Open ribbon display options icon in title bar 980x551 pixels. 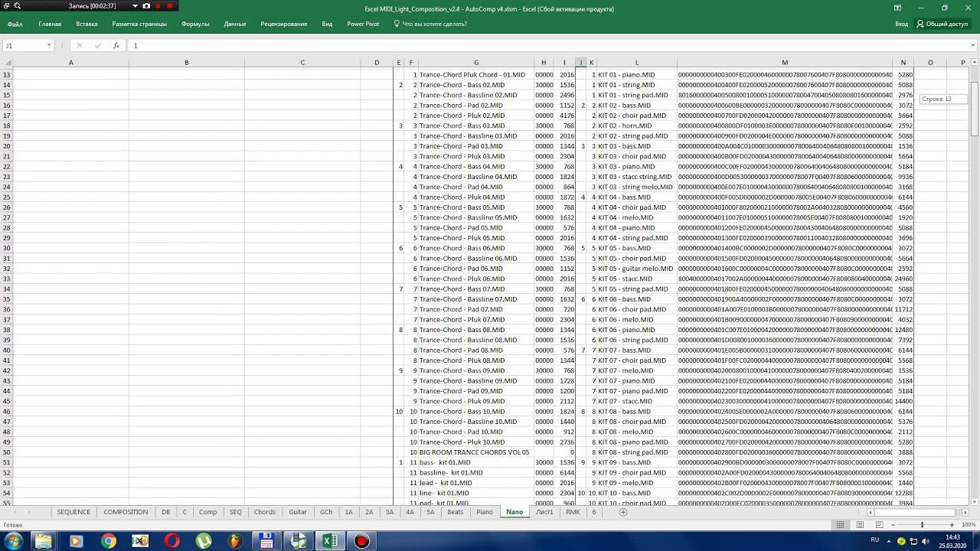(897, 8)
